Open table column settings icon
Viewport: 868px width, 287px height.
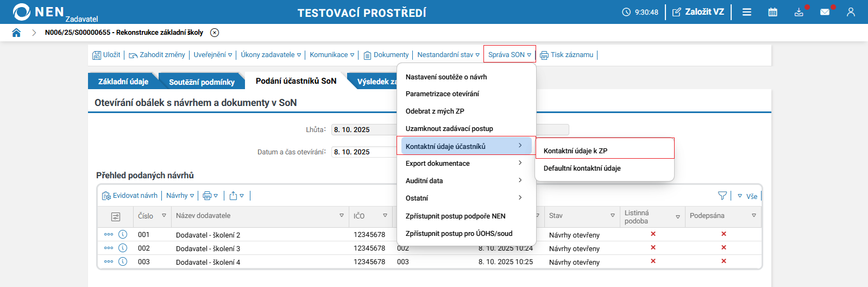[116, 216]
